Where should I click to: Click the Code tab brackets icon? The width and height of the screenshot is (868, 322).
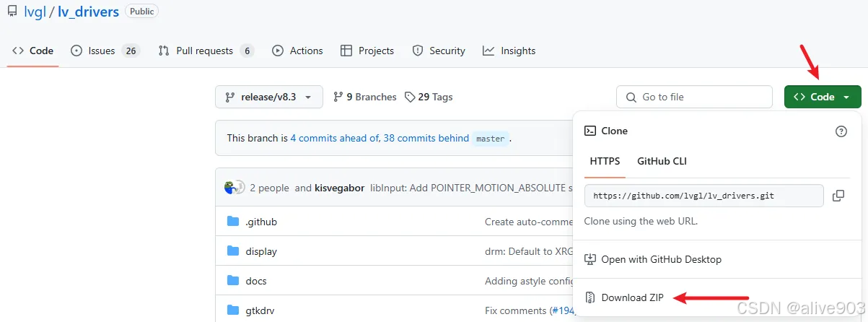18,51
